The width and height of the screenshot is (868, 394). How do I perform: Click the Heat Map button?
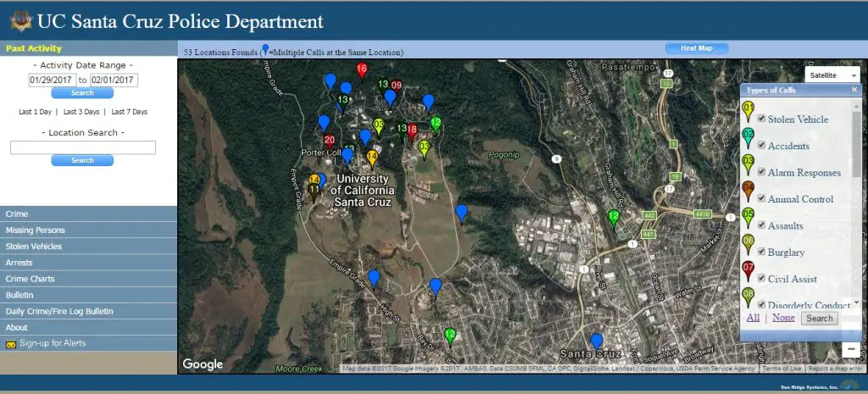pos(697,48)
